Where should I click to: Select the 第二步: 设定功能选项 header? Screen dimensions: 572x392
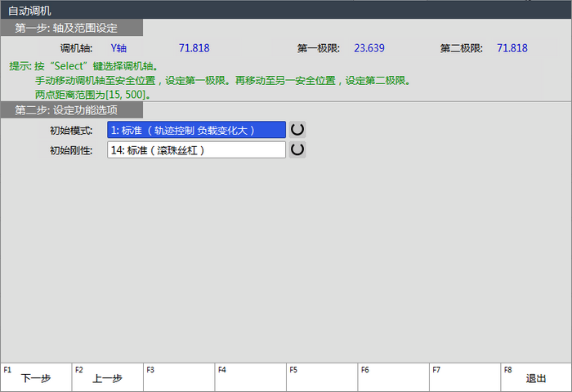[72, 109]
